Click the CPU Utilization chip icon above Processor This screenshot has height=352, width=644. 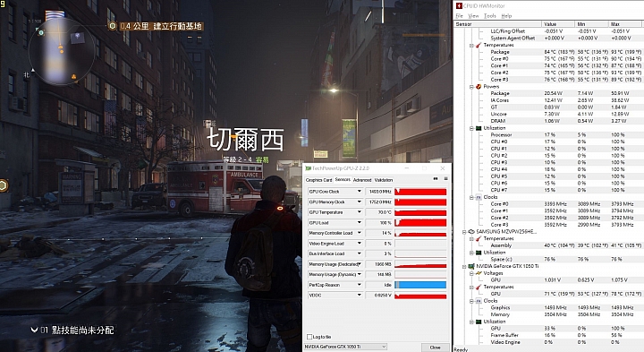click(479, 128)
